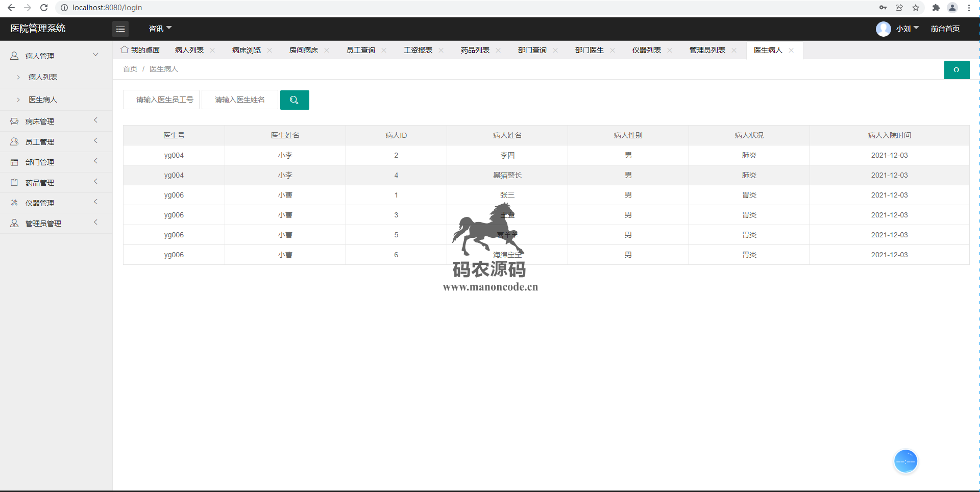Viewport: 980px width, 492px height.
Task: Collapse the 病人管理 sidebar menu
Action: pos(55,56)
